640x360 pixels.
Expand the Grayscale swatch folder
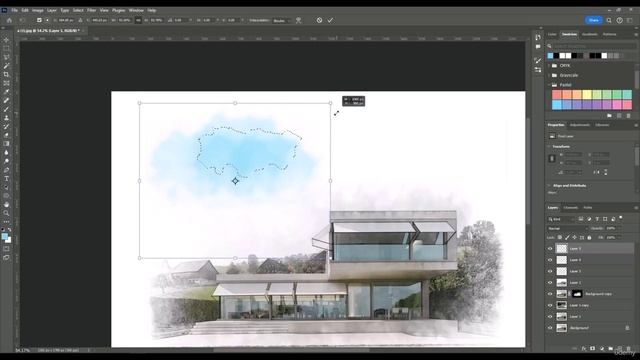click(x=549, y=76)
